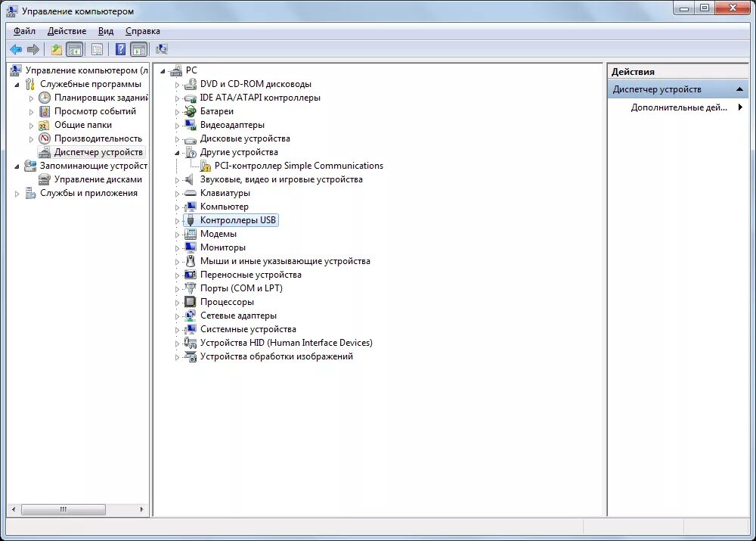Expand the IDE ATA/ATAPI контроллеры node
Image resolution: width=756 pixels, height=541 pixels.
point(177,98)
